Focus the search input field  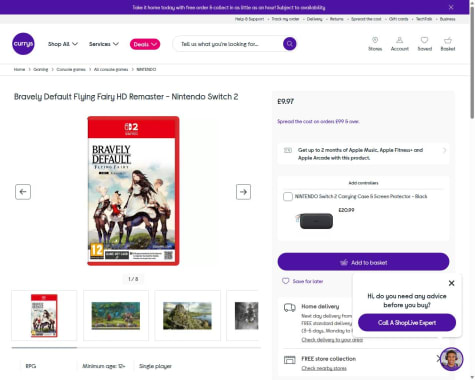[x=230, y=44]
